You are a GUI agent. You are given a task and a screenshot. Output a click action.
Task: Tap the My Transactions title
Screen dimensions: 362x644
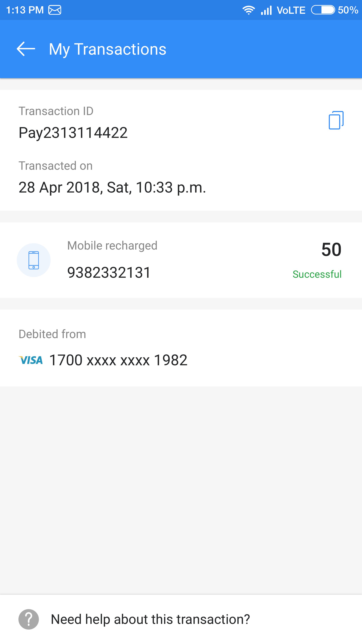point(107,49)
